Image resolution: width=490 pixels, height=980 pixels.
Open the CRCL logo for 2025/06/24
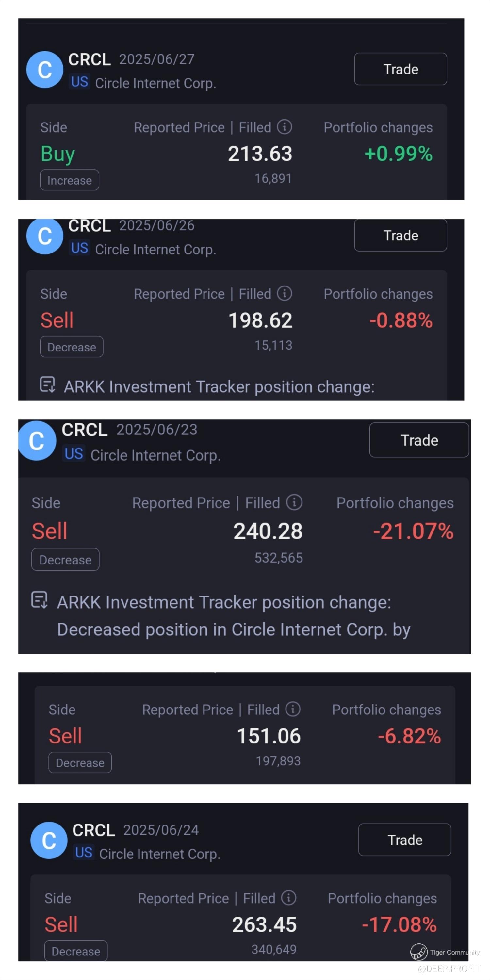49,841
